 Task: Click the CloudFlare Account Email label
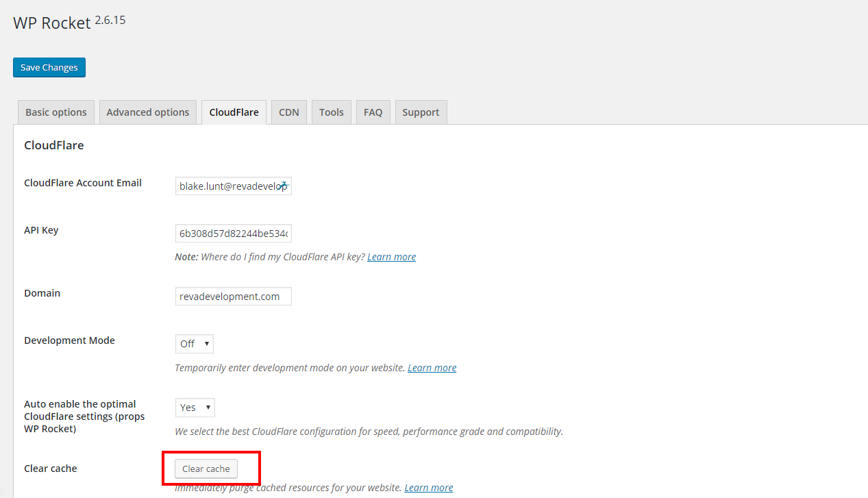click(83, 183)
